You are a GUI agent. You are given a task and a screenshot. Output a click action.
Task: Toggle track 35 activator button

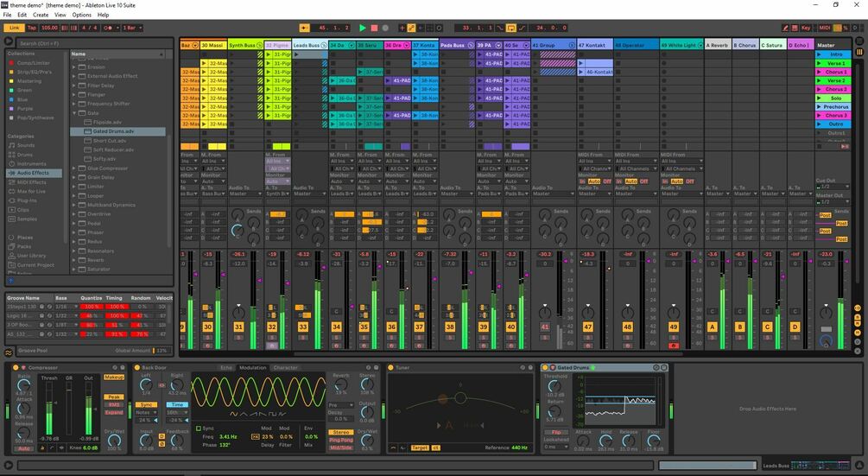pos(364,327)
